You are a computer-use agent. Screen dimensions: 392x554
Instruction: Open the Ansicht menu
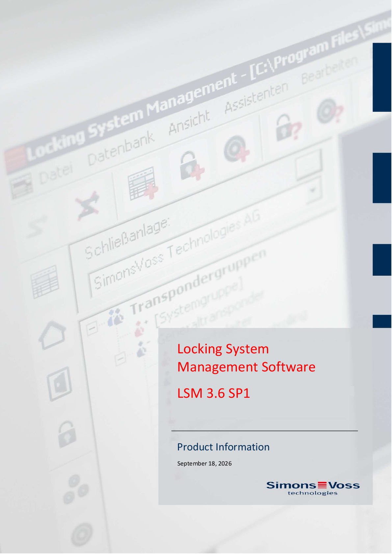(189, 122)
